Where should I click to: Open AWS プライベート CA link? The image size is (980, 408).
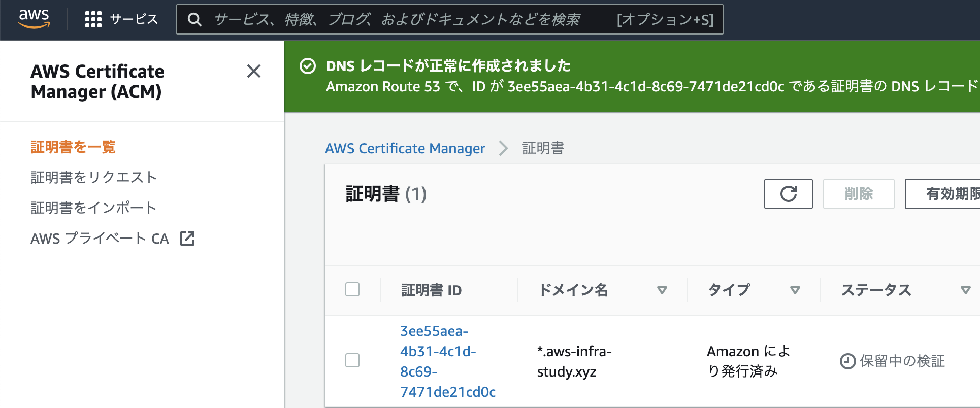pyautogui.click(x=100, y=238)
